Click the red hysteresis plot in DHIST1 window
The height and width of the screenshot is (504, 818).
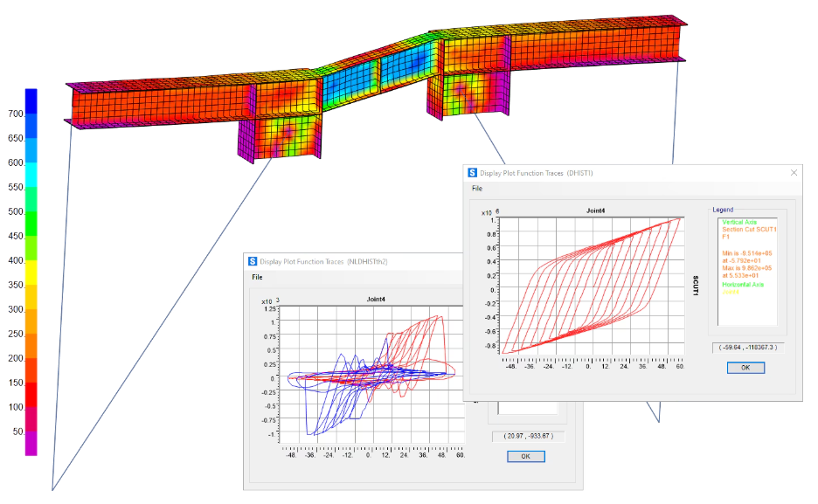[594, 287]
